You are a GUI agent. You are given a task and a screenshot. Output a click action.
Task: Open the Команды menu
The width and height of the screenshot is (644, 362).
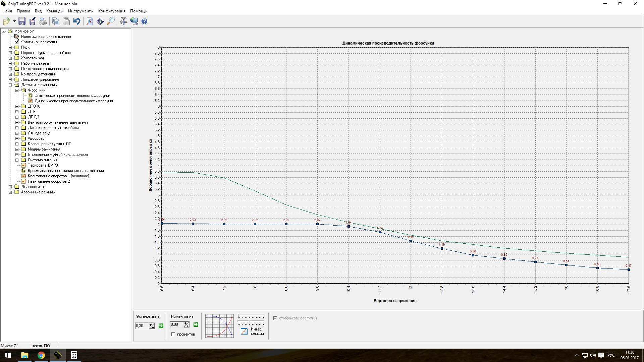point(55,11)
